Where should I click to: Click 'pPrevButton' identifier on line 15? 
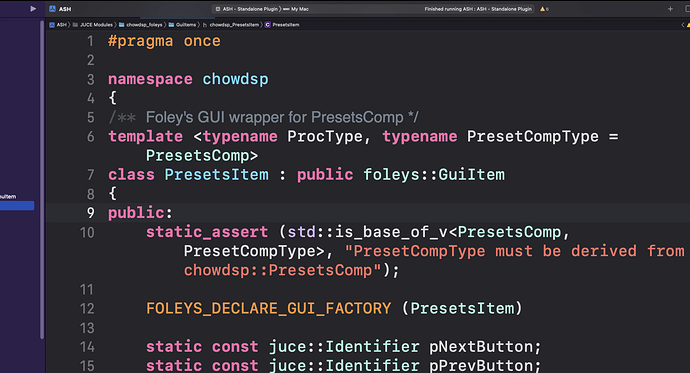481,366
